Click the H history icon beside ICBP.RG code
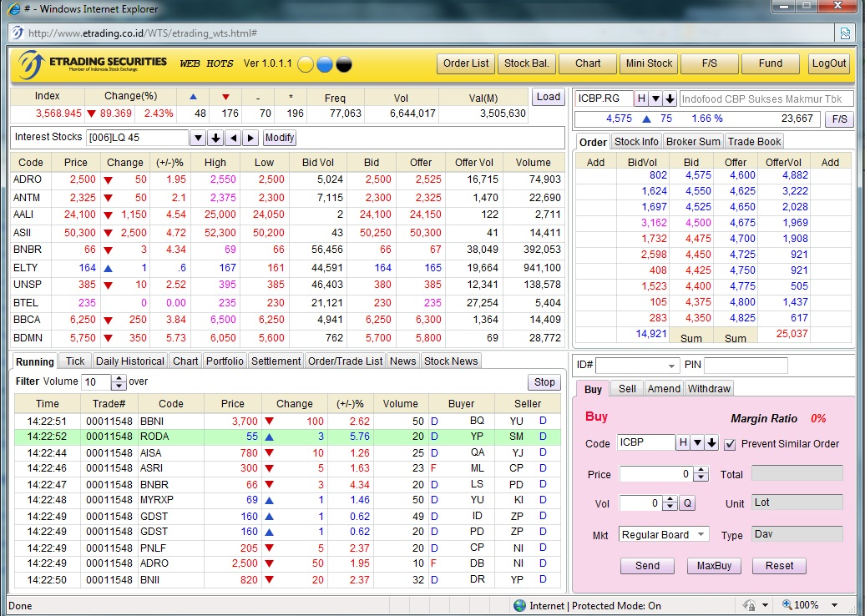Screen dimensions: 865x616 pyautogui.click(x=640, y=98)
